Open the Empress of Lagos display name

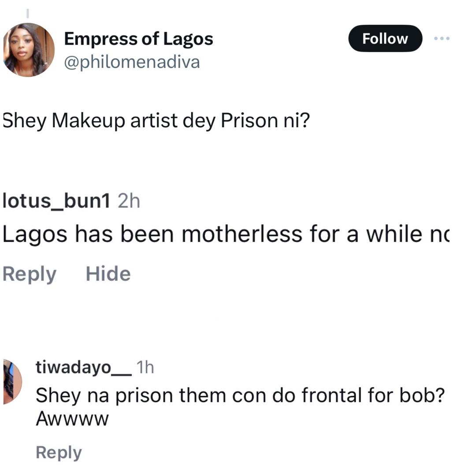[138, 39]
